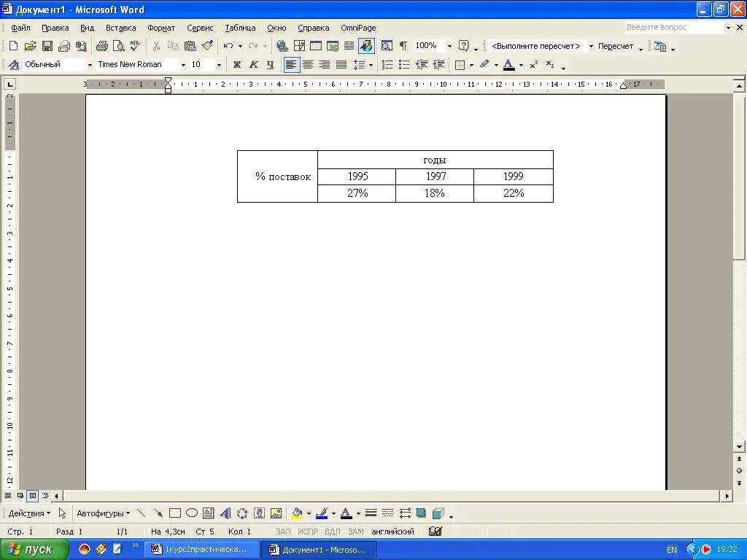Paste from clipboard
The width and height of the screenshot is (747, 560).
(x=190, y=46)
